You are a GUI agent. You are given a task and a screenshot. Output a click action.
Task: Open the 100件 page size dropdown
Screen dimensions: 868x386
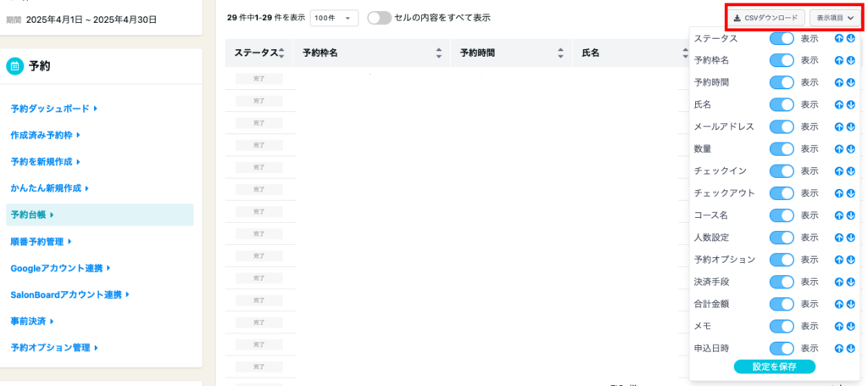(x=335, y=18)
